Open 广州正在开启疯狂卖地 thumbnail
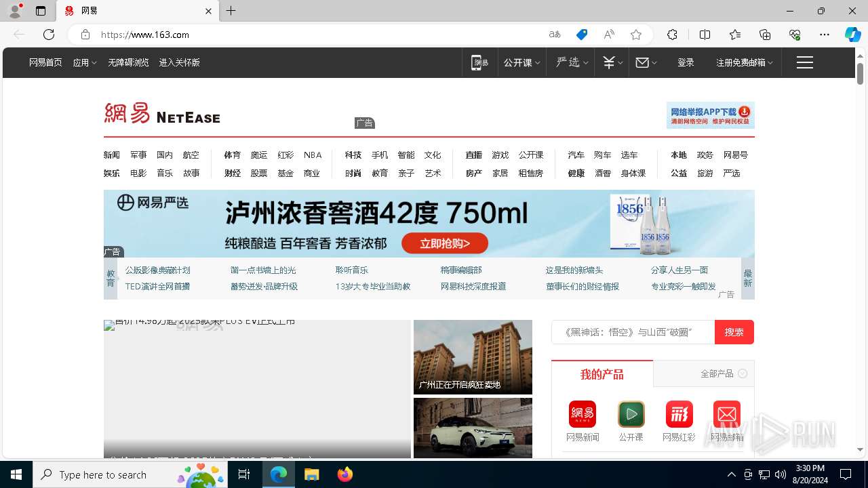The width and height of the screenshot is (868, 488). point(473,357)
